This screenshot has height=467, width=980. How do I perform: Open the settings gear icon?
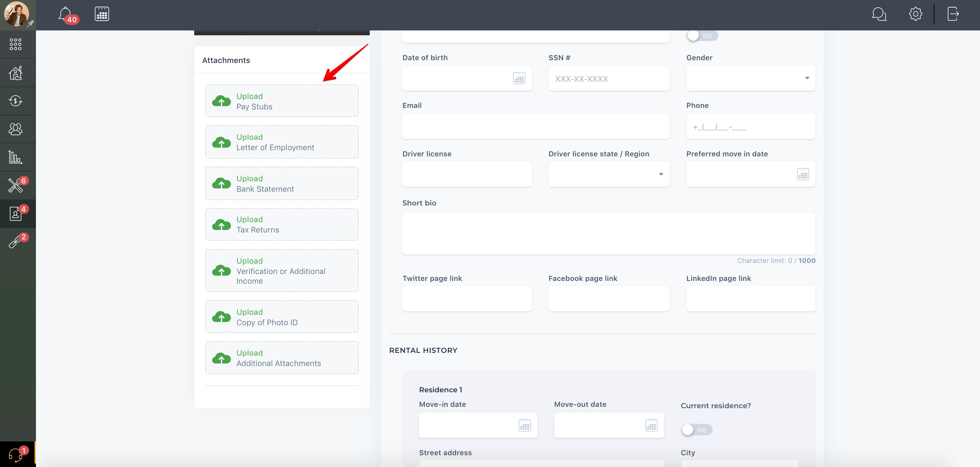click(915, 14)
